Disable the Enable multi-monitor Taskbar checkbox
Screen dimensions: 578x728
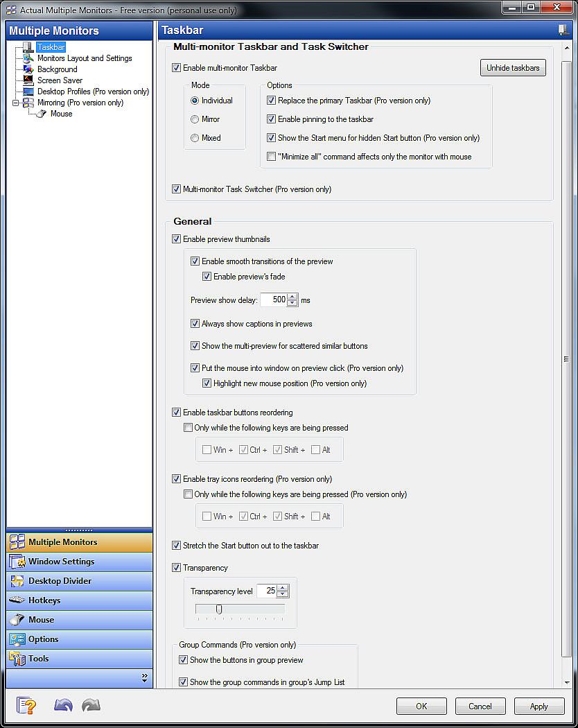[177, 68]
